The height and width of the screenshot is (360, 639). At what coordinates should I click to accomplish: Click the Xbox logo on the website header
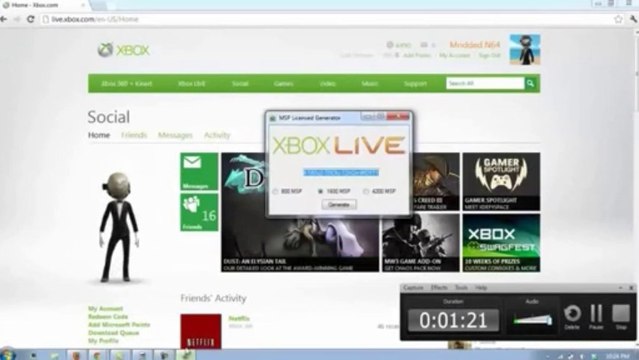(123, 50)
